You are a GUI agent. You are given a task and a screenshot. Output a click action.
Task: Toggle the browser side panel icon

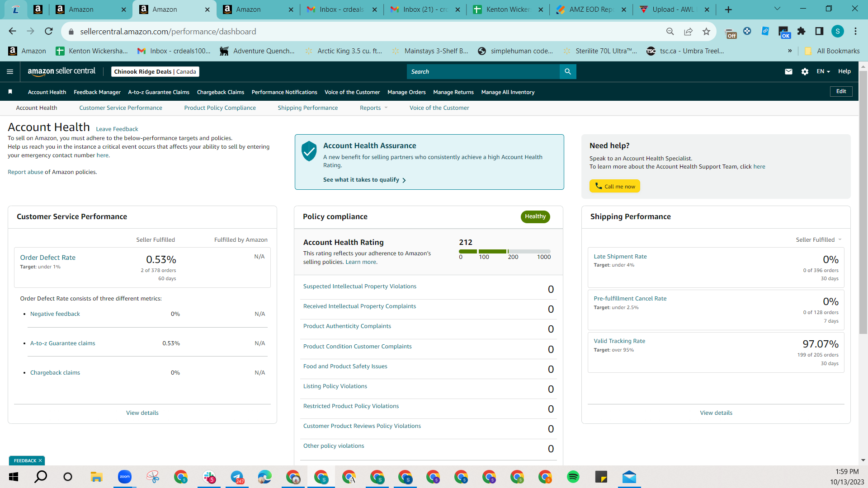[x=819, y=31]
